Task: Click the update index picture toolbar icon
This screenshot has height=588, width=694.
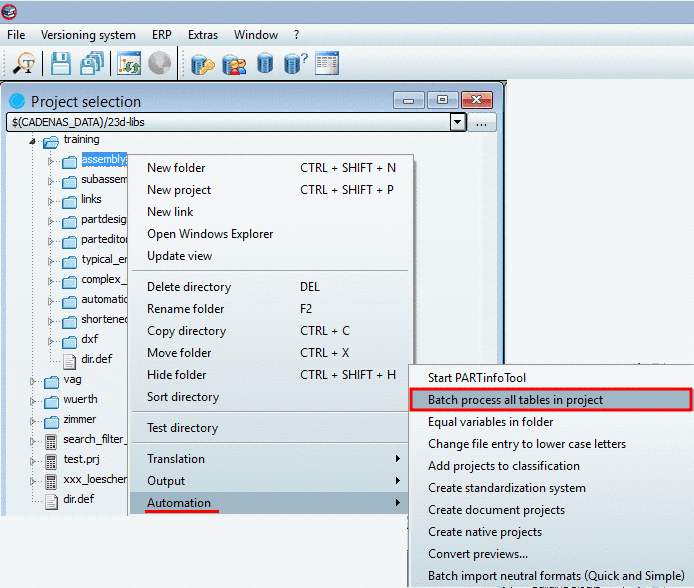Action: (x=129, y=63)
